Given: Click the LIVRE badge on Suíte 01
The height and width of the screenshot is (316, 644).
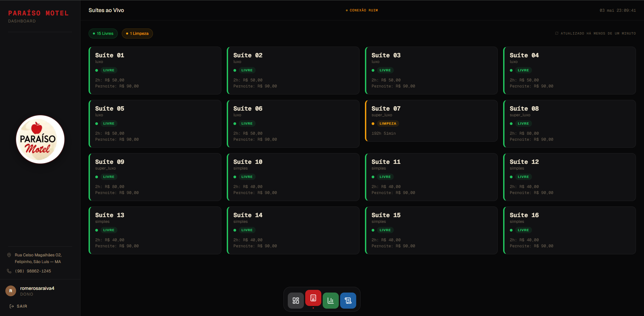Looking at the screenshot, I should pyautogui.click(x=109, y=70).
